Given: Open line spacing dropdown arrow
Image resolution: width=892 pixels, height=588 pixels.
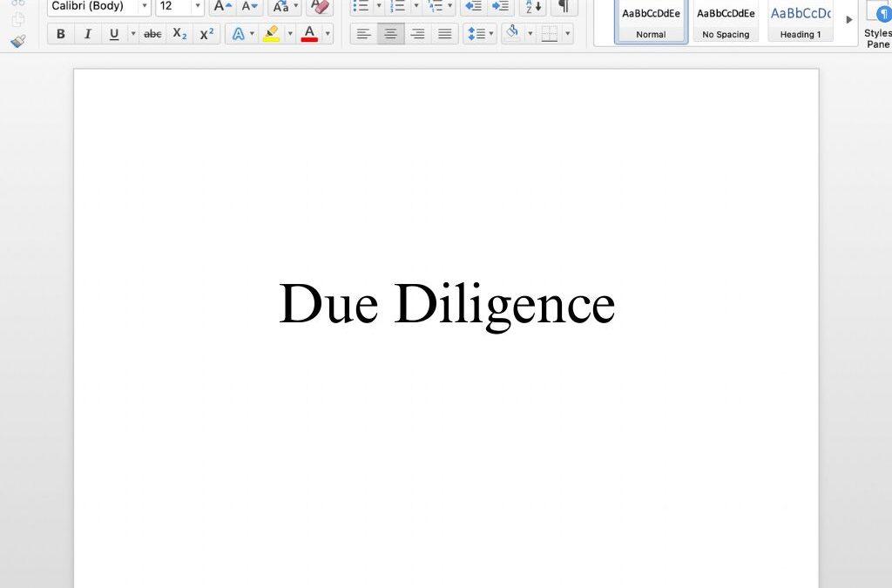Looking at the screenshot, I should pos(491,34).
